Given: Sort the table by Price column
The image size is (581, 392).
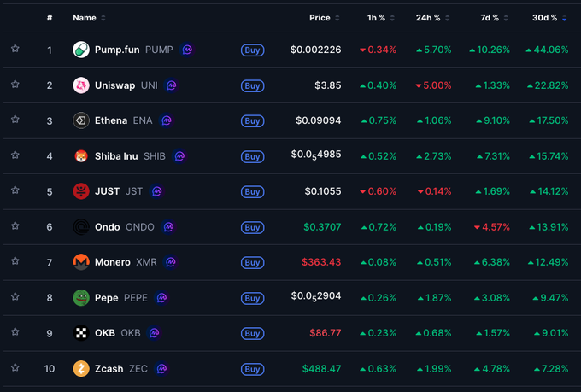Looking at the screenshot, I should pos(324,18).
